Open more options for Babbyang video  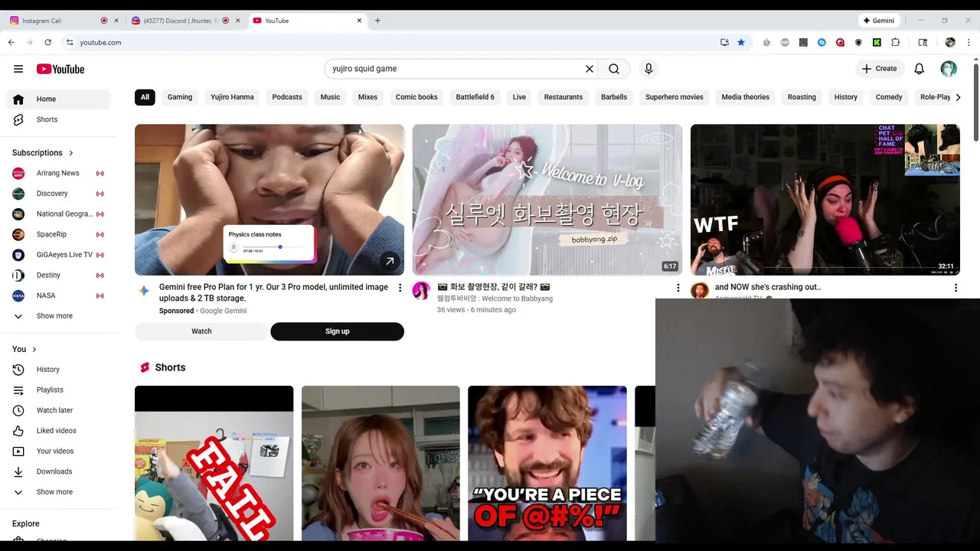(678, 288)
